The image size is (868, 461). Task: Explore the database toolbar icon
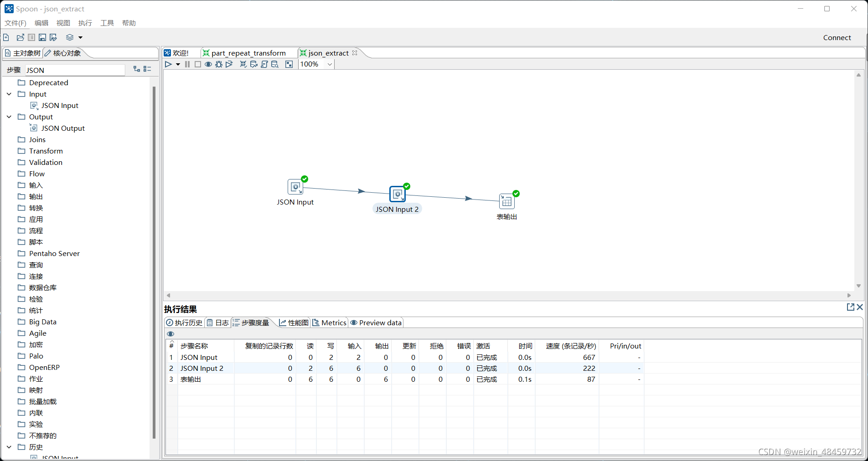click(275, 64)
